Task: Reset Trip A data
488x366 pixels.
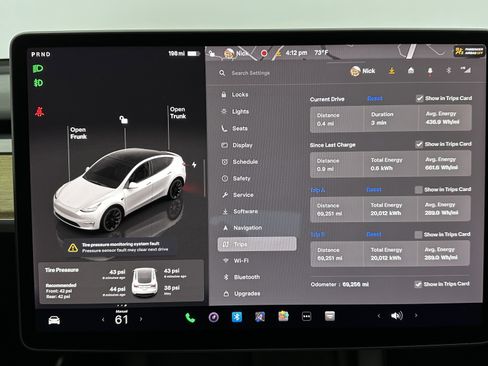Action: 374,190
